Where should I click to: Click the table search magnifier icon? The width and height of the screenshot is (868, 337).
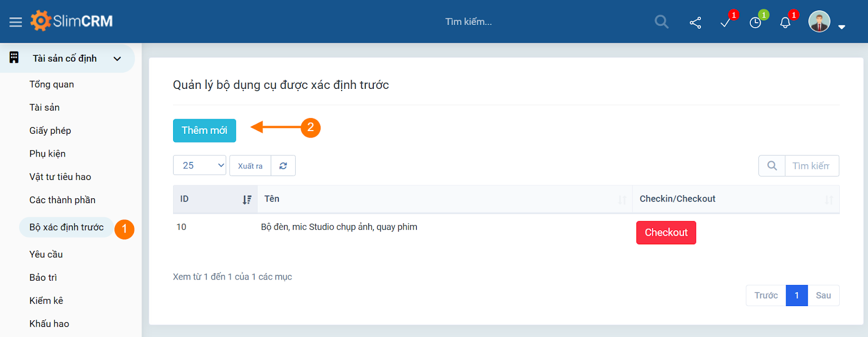[772, 166]
